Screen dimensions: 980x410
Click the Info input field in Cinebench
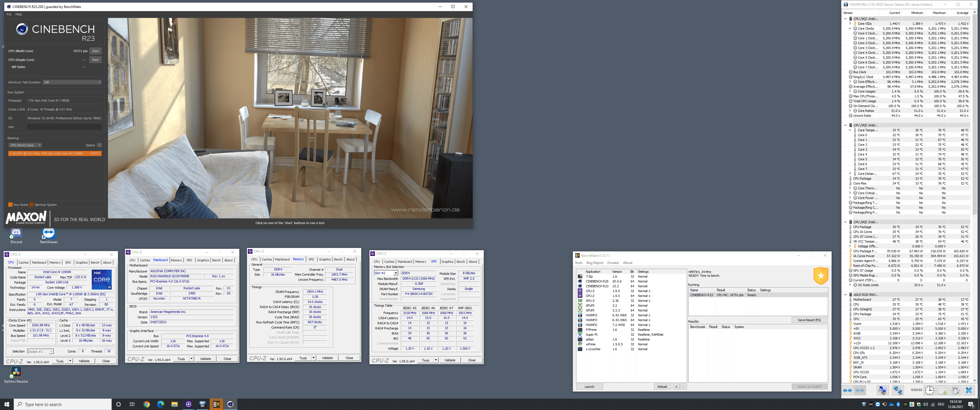coord(64,127)
